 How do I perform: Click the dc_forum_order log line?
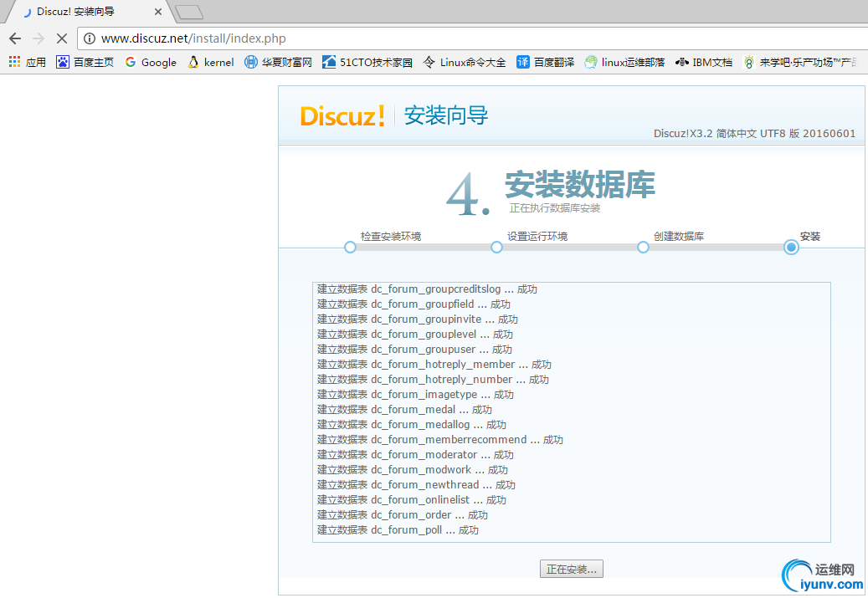403,514
